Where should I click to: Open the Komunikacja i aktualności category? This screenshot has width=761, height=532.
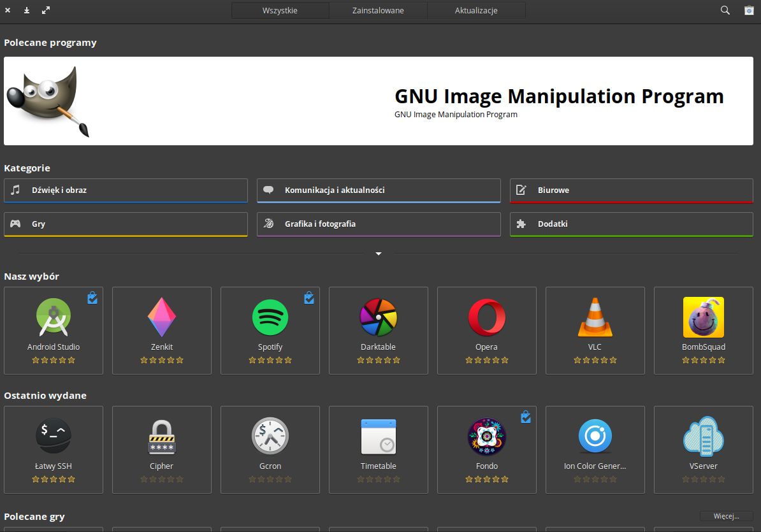point(379,190)
